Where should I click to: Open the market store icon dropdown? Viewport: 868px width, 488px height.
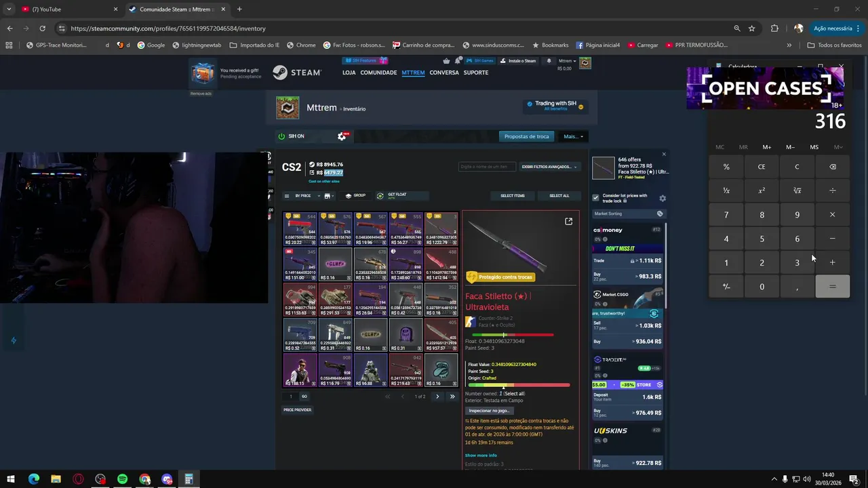pos(329,196)
